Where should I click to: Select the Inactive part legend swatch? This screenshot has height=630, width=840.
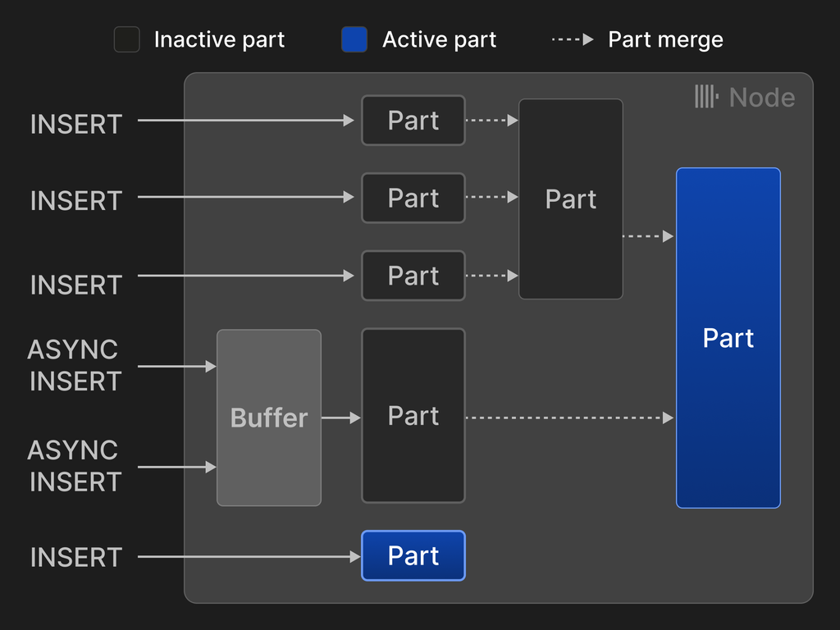[127, 39]
